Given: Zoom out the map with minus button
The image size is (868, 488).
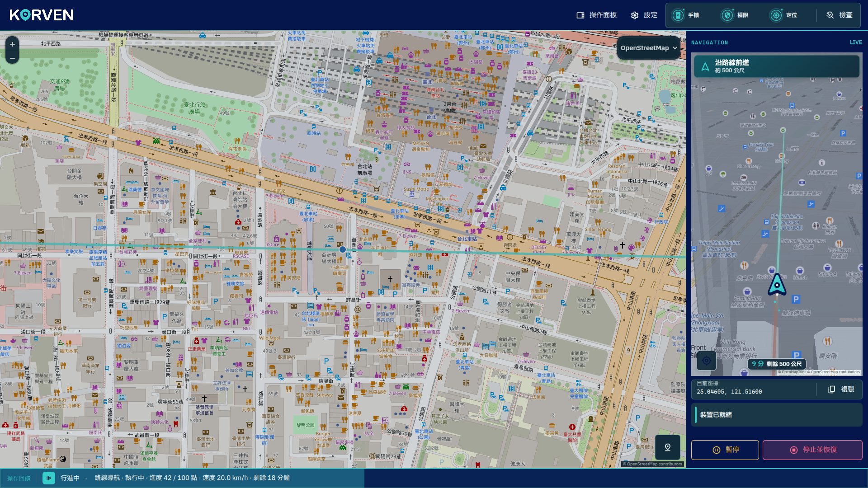Looking at the screenshot, I should tap(12, 58).
